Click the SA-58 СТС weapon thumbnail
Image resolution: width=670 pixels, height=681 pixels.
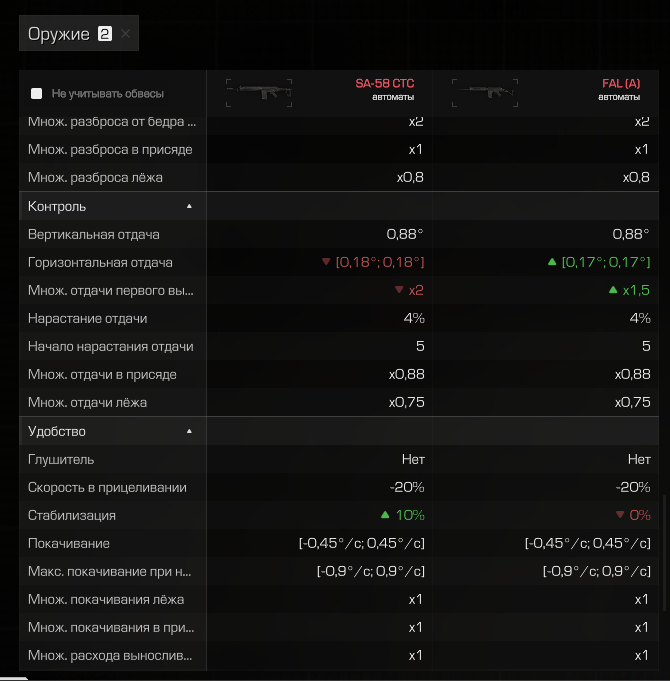[259, 93]
